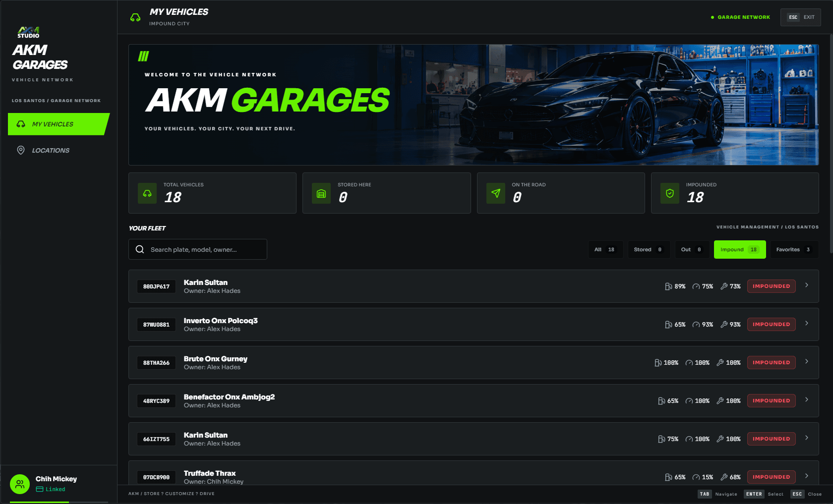
Task: Expand the Inverto Onx Polcoq3 row chevron
Action: pos(807,323)
